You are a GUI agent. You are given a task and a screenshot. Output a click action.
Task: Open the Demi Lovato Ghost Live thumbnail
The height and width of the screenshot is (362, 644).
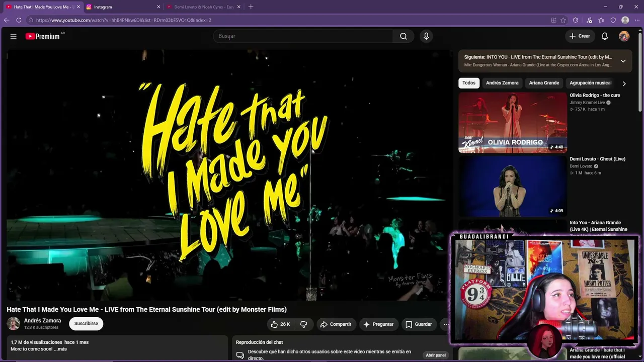pos(513,187)
